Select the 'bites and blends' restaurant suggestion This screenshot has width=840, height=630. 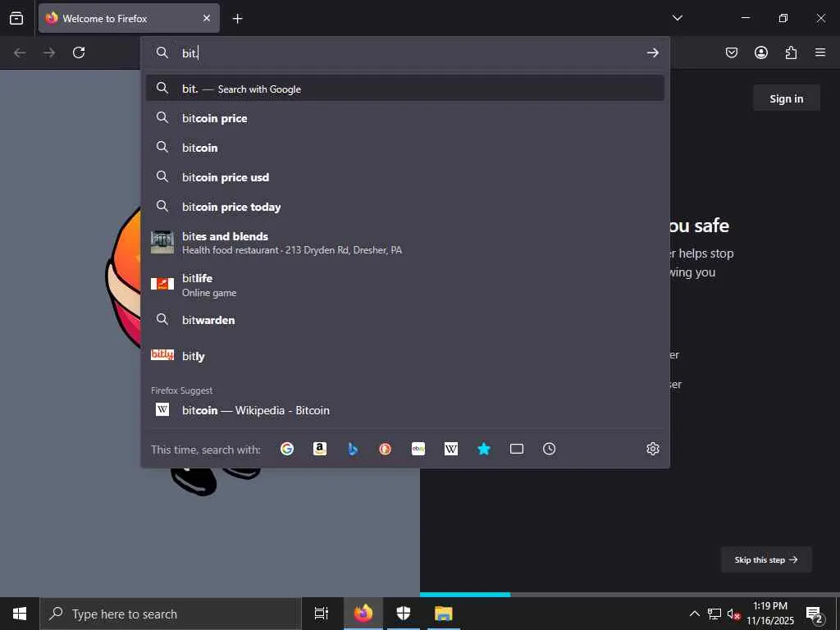(405, 243)
